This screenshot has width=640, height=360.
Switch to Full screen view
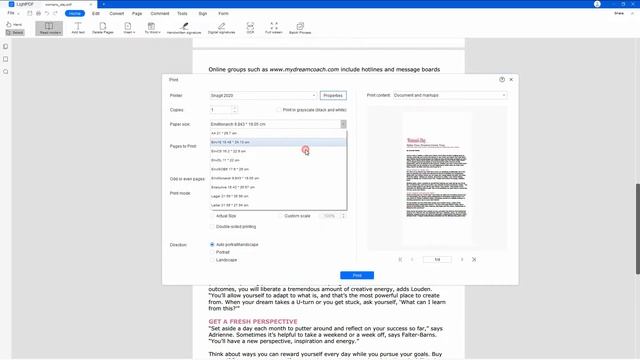click(273, 28)
